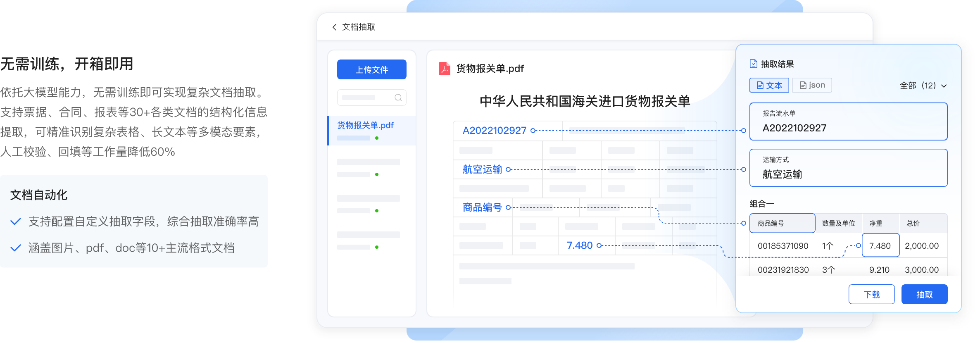Click 航空运输 in the customs document

pos(482,169)
